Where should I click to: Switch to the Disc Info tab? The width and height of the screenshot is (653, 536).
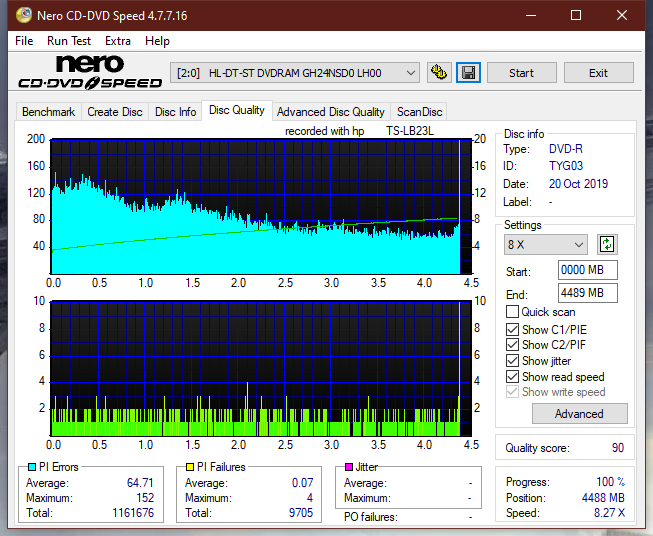point(175,112)
